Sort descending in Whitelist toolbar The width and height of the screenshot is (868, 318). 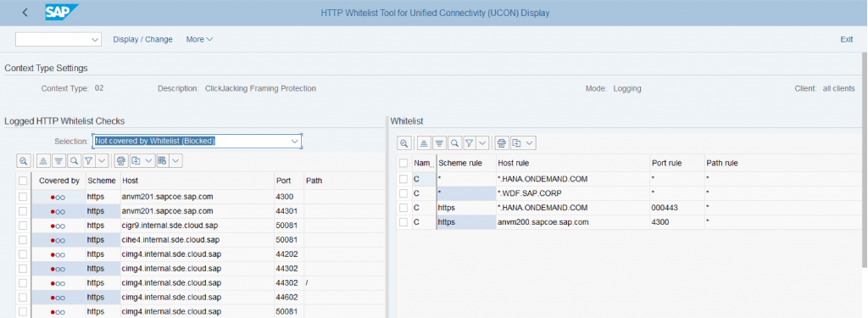point(439,143)
